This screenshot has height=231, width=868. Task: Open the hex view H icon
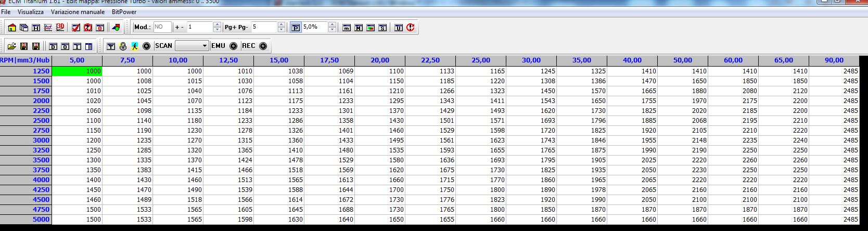pos(36,28)
